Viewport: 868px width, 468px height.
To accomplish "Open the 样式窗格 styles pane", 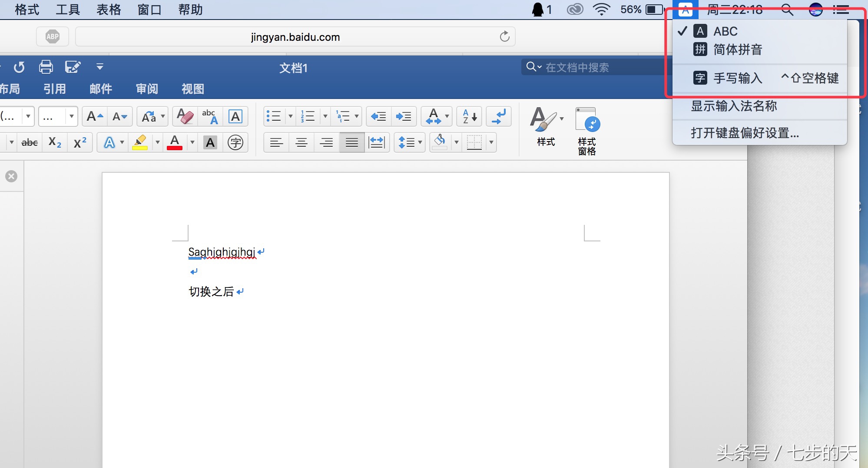I will pyautogui.click(x=587, y=131).
